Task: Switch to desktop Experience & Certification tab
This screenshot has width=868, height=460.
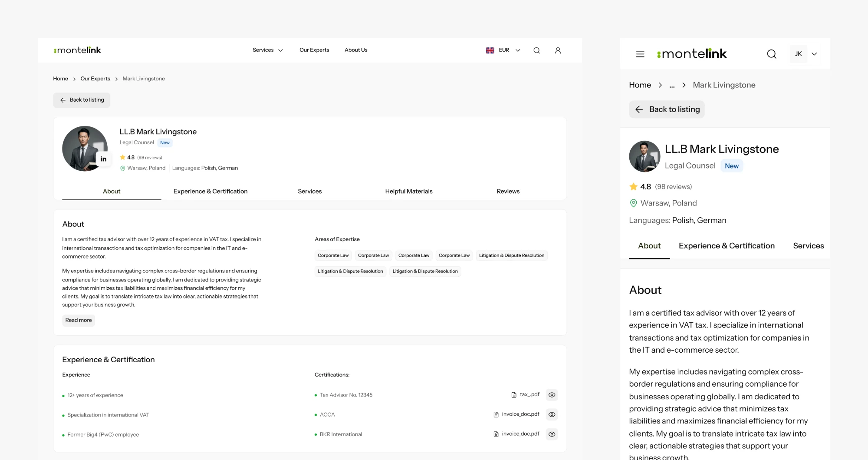Action: pos(210,191)
